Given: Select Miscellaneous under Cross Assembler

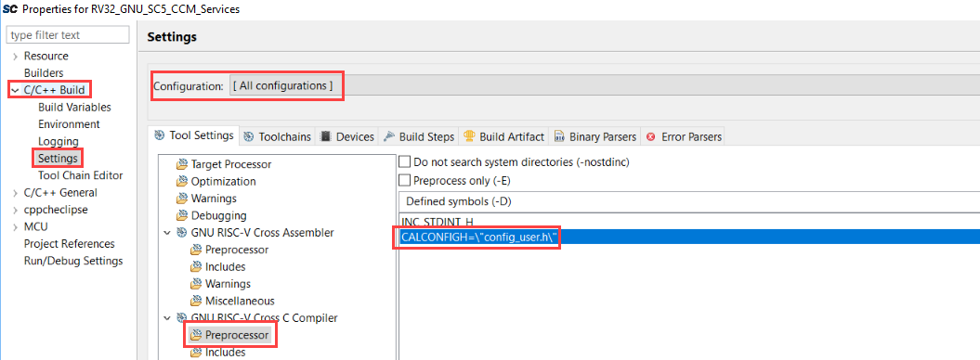Looking at the screenshot, I should [240, 301].
